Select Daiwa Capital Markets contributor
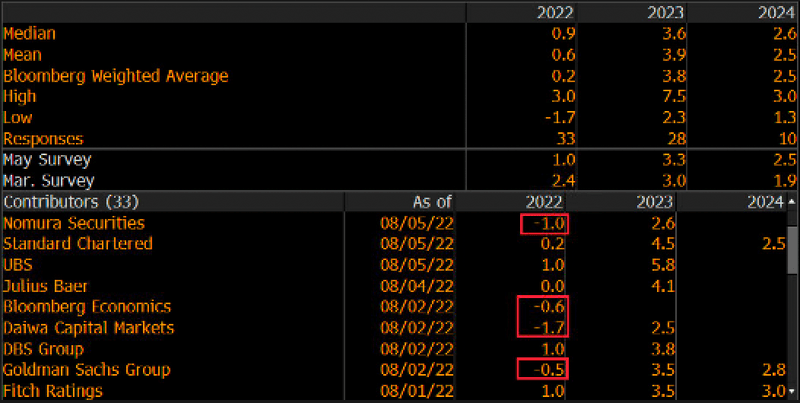800x403 pixels. click(x=89, y=328)
